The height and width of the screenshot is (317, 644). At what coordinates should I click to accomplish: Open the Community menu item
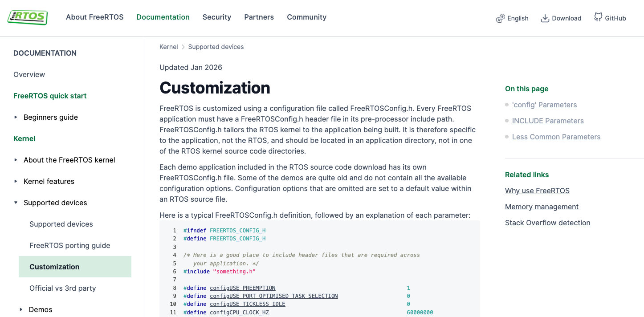pos(306,17)
